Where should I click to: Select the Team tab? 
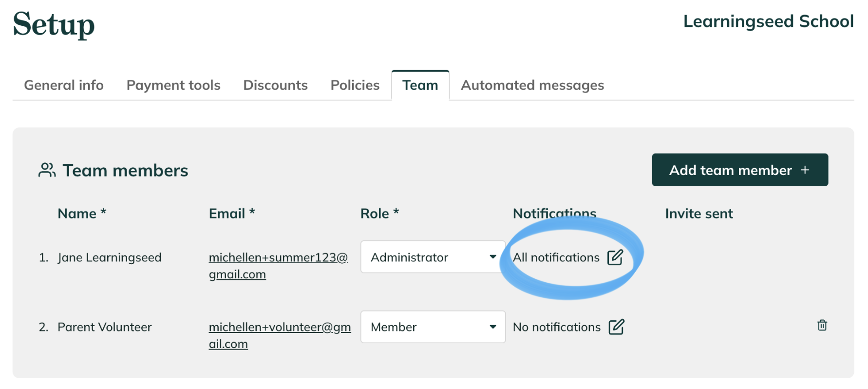[x=420, y=85]
